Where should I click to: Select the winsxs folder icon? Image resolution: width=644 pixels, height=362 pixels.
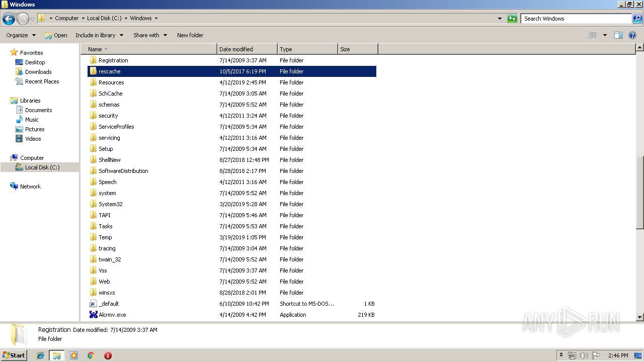tap(93, 293)
